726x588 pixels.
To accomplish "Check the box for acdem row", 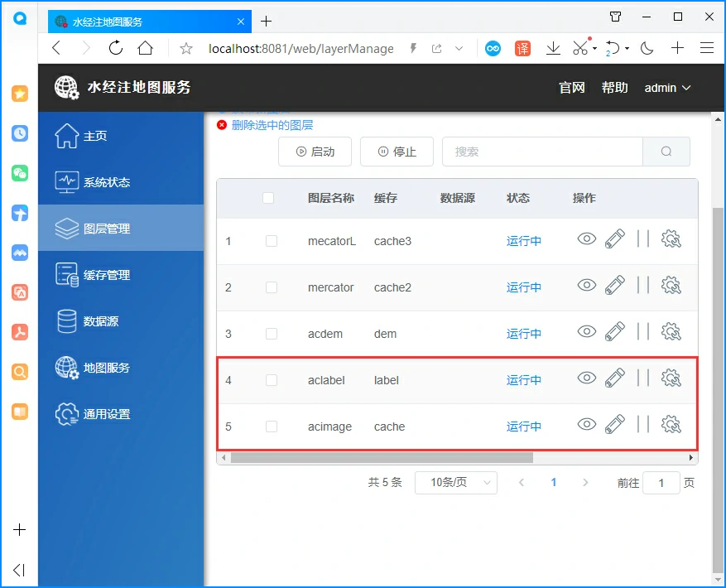I will click(272, 334).
